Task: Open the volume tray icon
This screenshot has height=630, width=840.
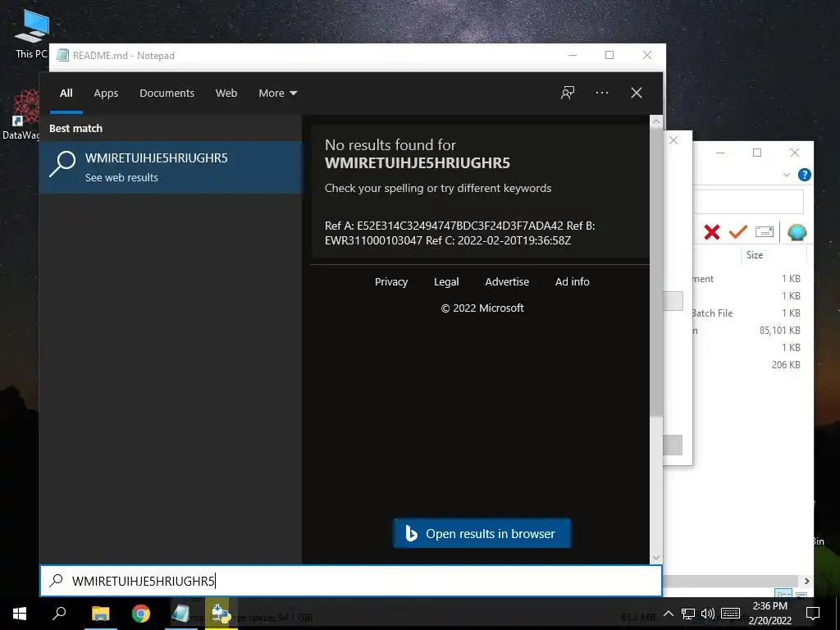Action: [707, 614]
